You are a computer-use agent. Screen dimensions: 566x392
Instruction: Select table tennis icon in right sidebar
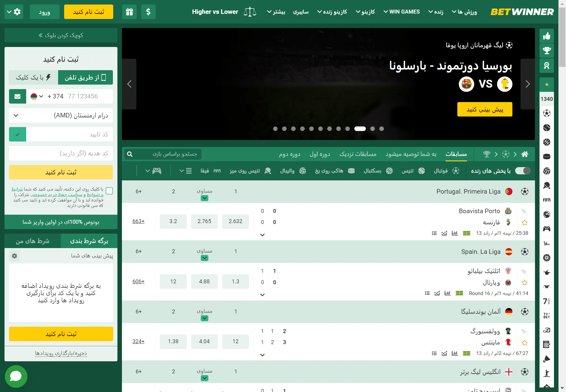point(547,185)
